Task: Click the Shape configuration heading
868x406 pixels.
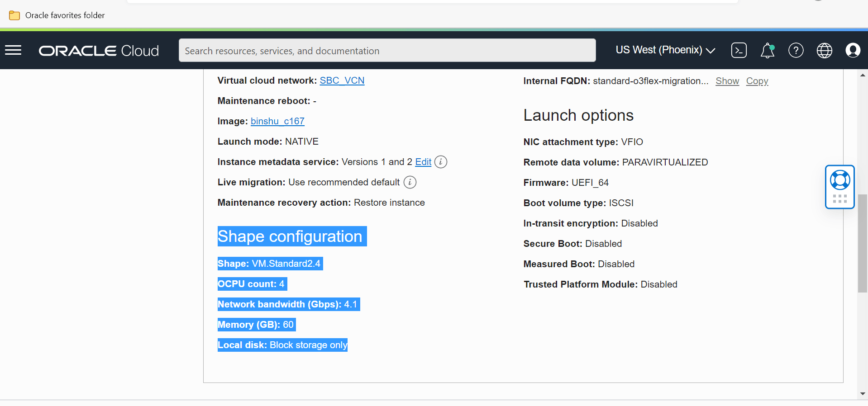Action: tap(290, 236)
